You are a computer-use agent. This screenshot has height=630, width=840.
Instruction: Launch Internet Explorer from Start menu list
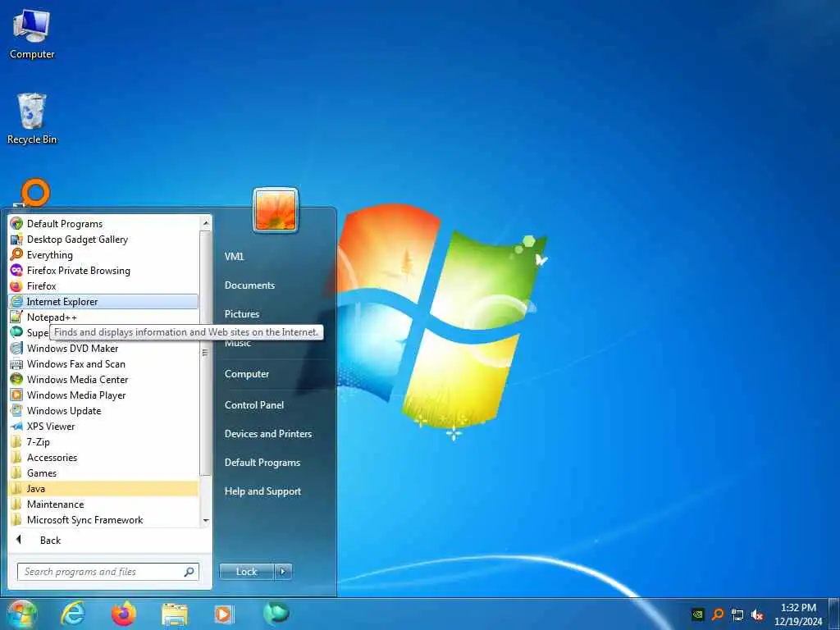tap(104, 302)
